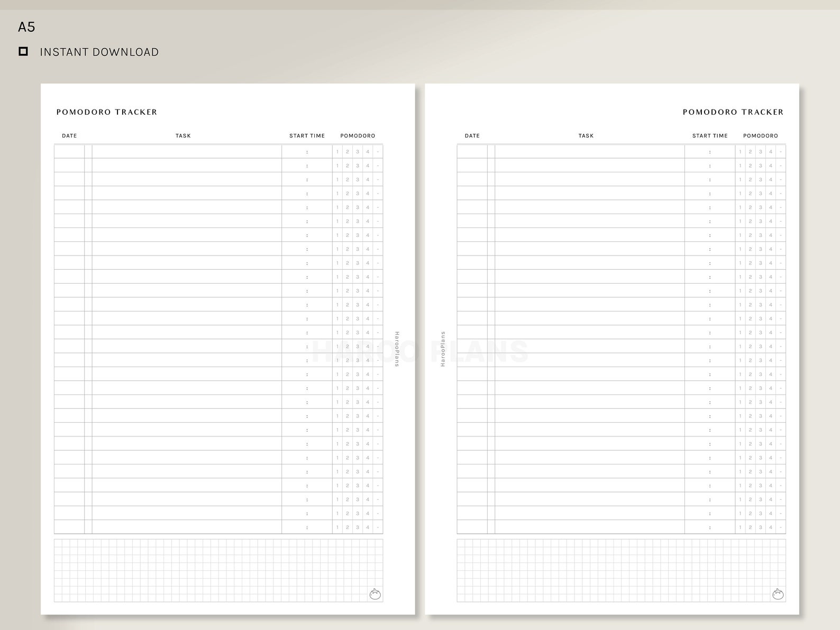Click the vertical HarooPlans text on left page
840x630 pixels.
pyautogui.click(x=397, y=349)
